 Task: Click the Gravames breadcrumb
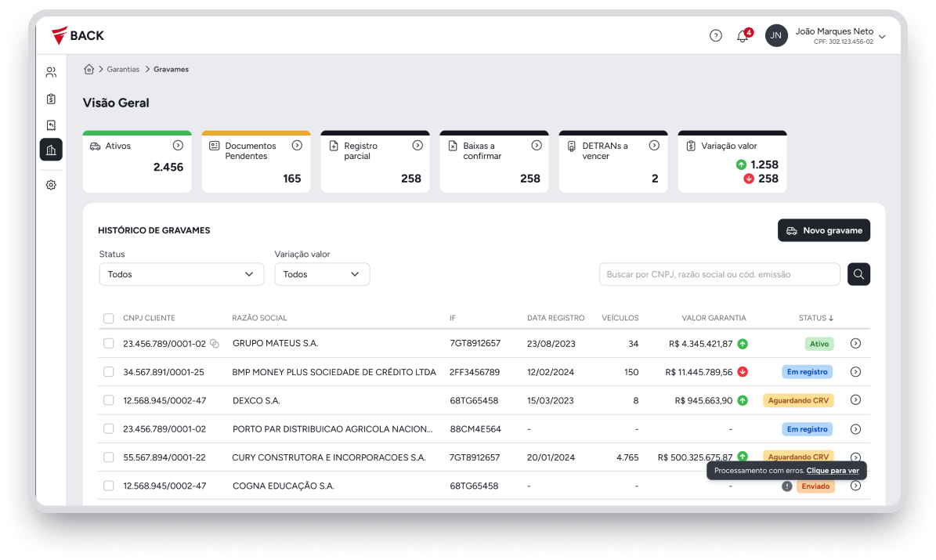tap(172, 69)
